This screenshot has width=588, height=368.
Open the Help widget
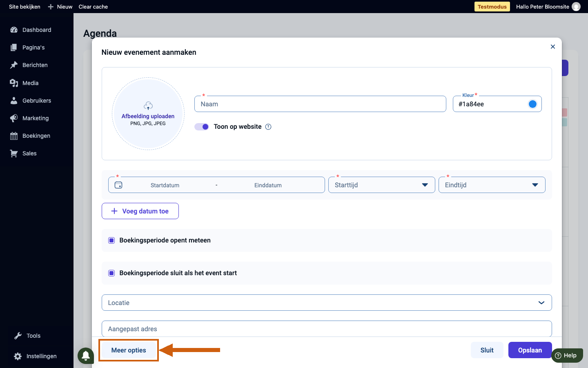[567, 355]
